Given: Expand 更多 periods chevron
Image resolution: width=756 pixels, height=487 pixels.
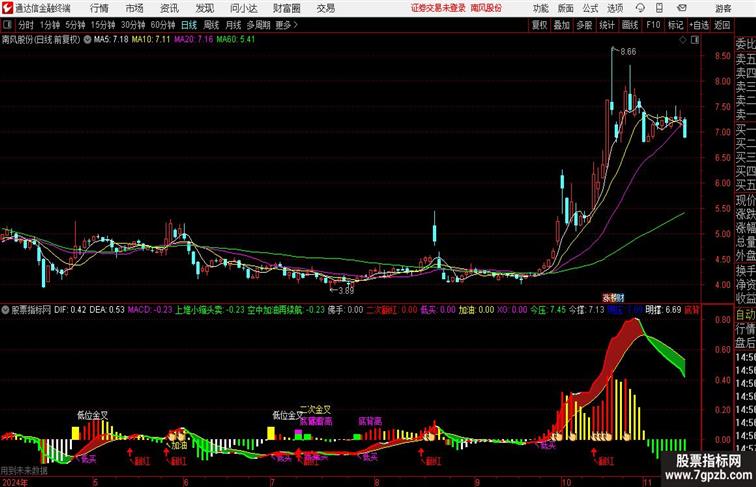Looking at the screenshot, I should point(286,25).
